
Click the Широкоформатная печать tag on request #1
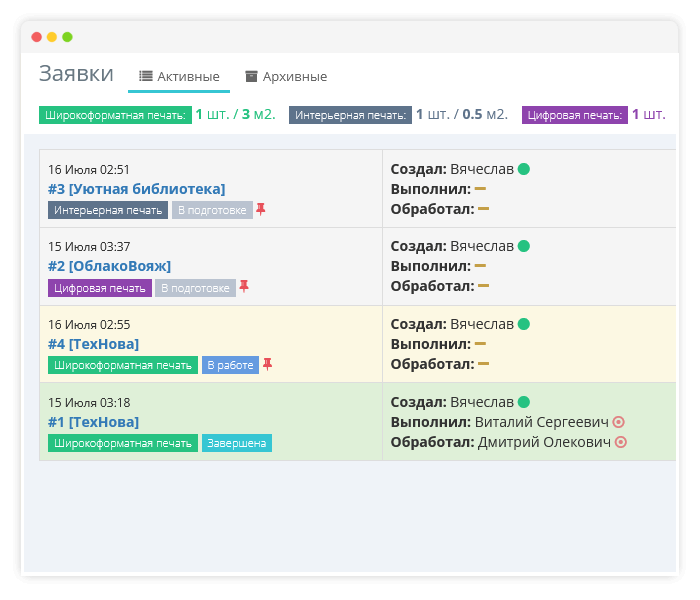click(123, 443)
